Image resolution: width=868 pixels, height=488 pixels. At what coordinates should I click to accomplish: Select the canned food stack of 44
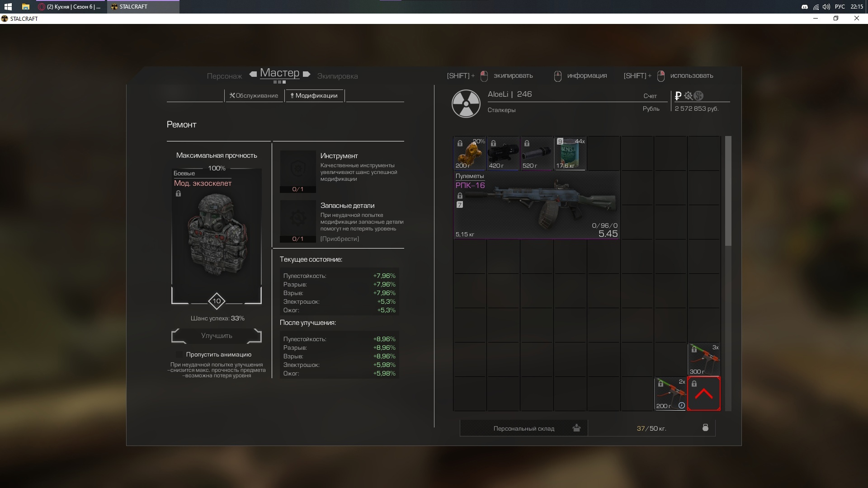[570, 153]
